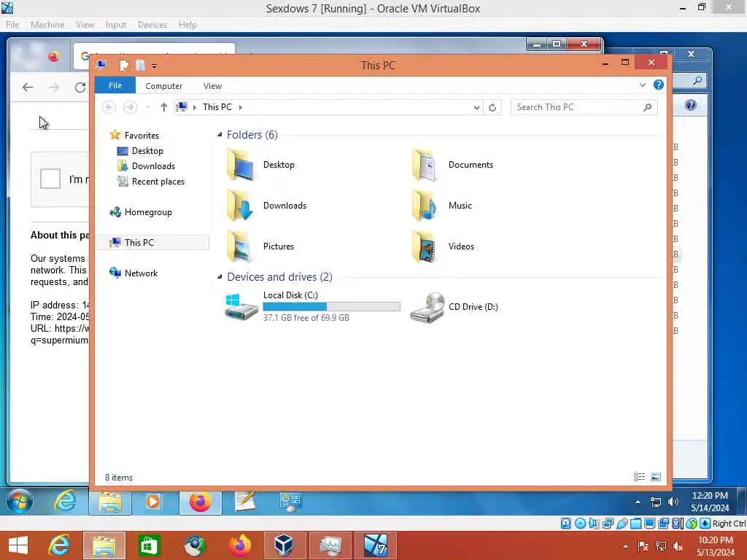Open the recent locations dropdown arrow
This screenshot has height=560, width=747.
[x=148, y=108]
